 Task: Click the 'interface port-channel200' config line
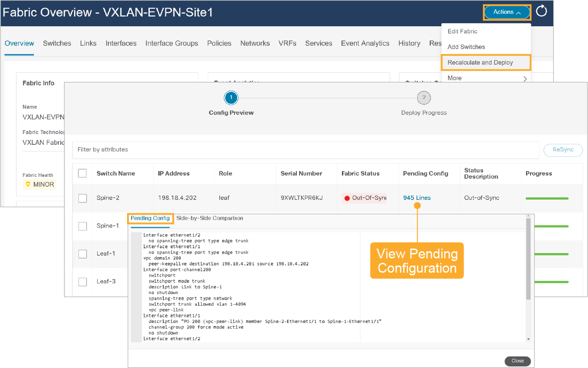point(177,270)
